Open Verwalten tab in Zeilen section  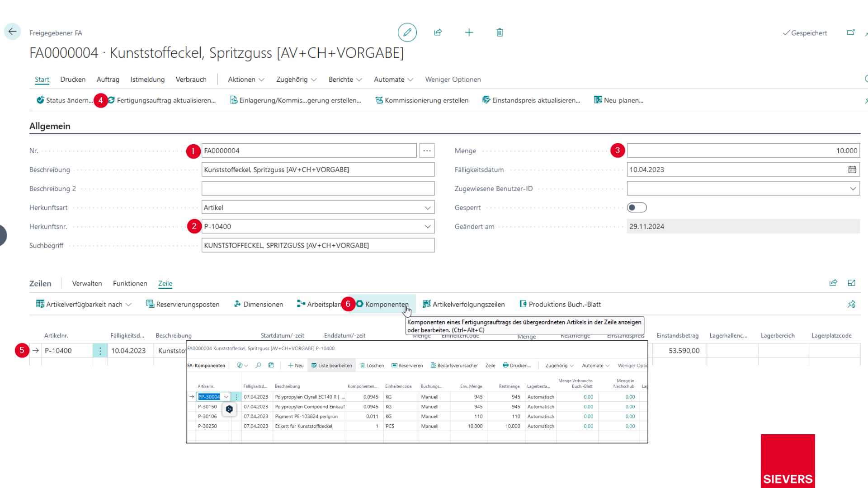coord(87,283)
